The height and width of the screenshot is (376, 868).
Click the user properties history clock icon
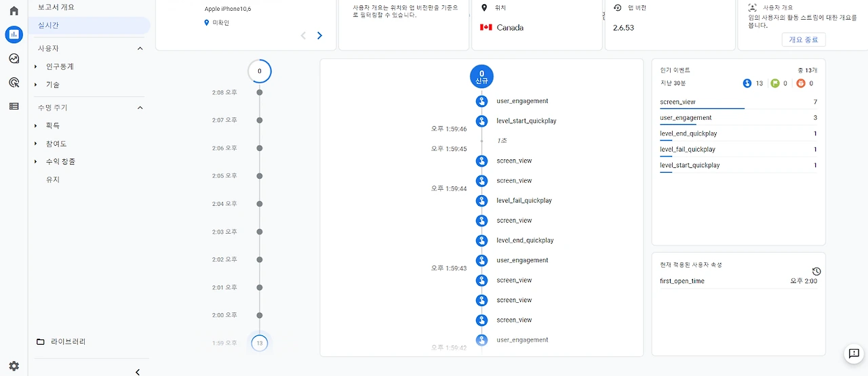[x=816, y=271]
